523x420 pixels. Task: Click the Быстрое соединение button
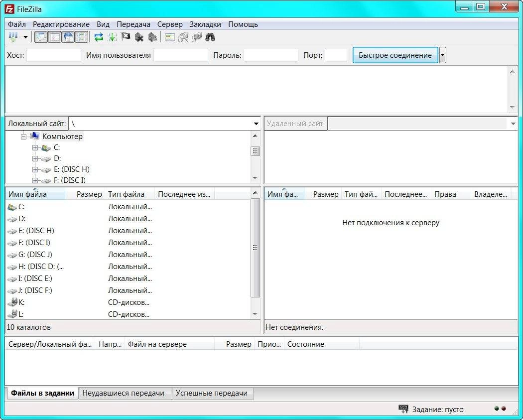395,55
